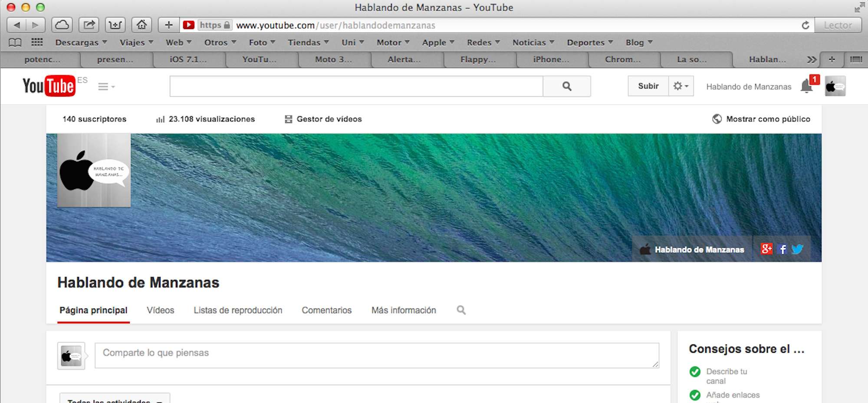Expand Foto bookmarks folder

[x=262, y=43]
